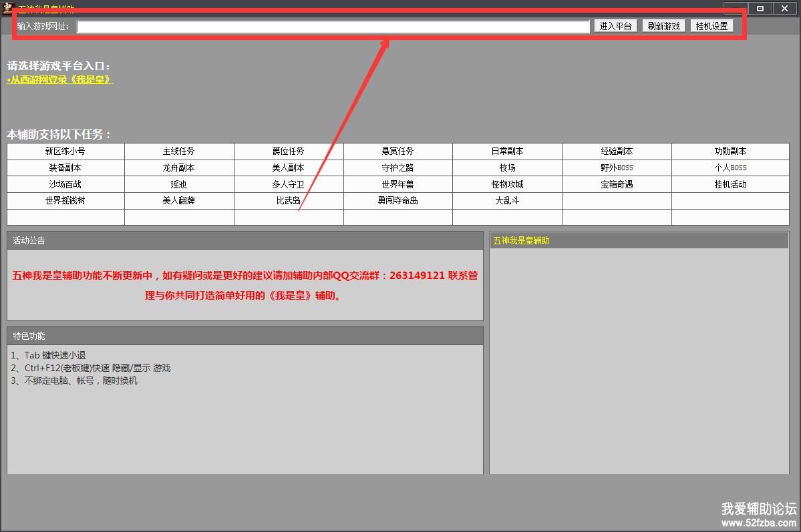The width and height of the screenshot is (801, 532).
Task: Open the 挂机设置 settings button
Action: pyautogui.click(x=711, y=26)
